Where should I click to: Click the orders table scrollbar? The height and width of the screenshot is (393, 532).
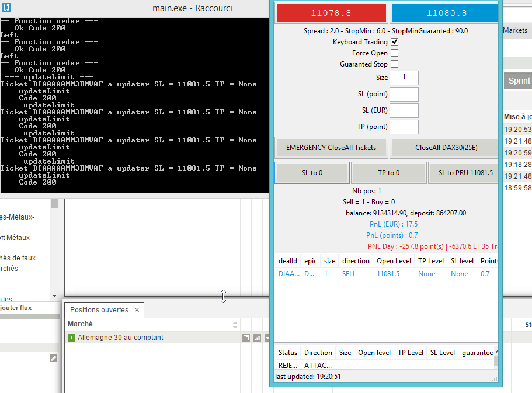496,360
